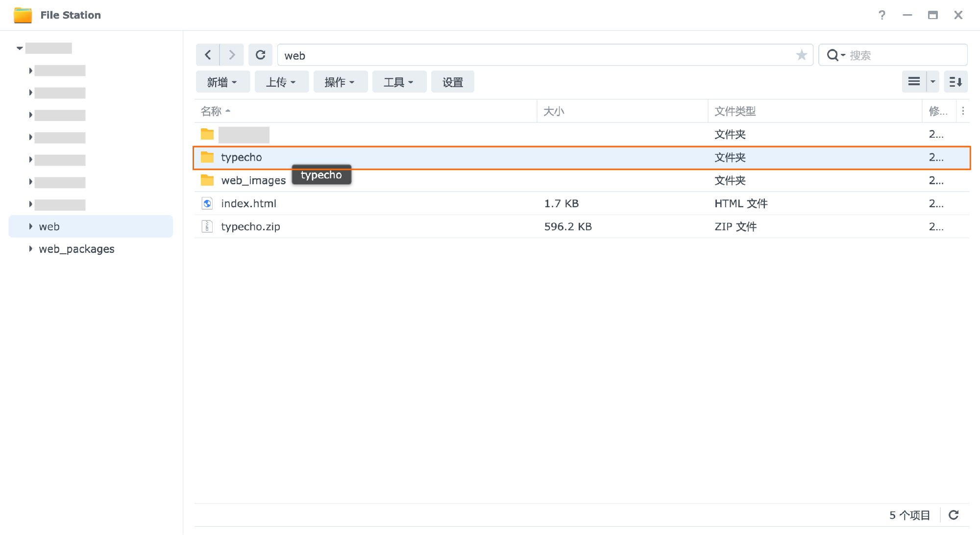Add current path to favorites star
This screenshot has width=980, height=535.
click(x=801, y=55)
